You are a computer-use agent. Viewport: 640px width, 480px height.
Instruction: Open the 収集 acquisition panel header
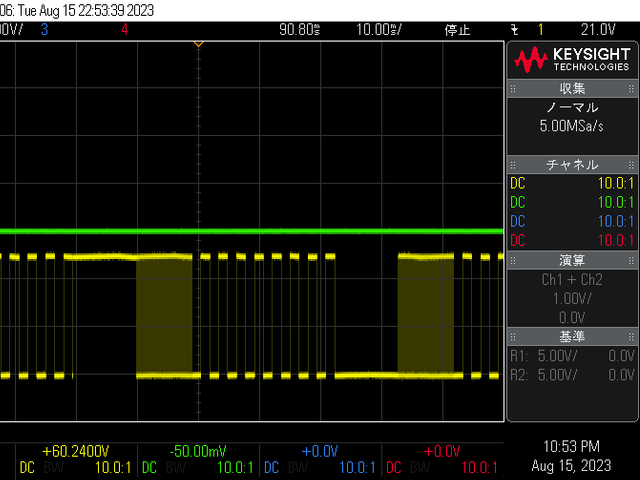point(572,89)
